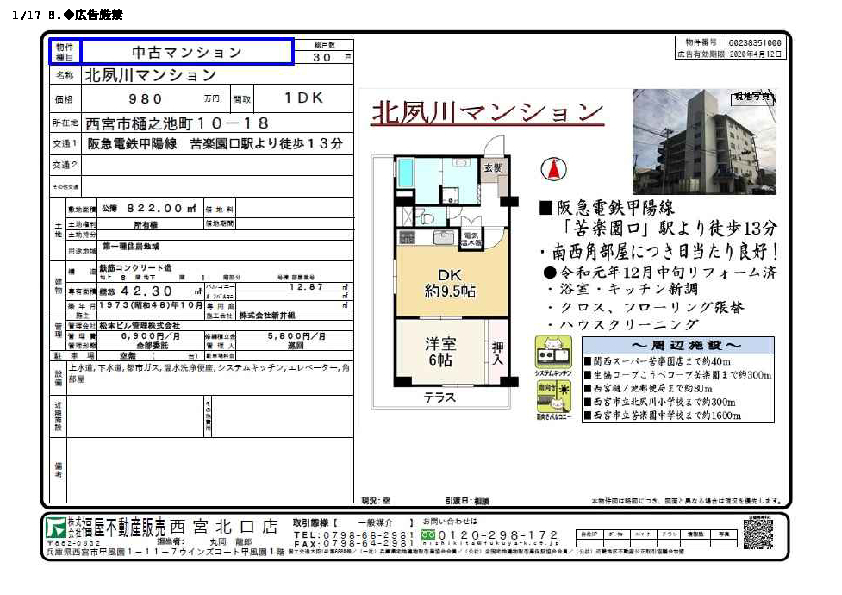Click the green real estate company logo
Screen dimensions: 842x595
(55, 526)
